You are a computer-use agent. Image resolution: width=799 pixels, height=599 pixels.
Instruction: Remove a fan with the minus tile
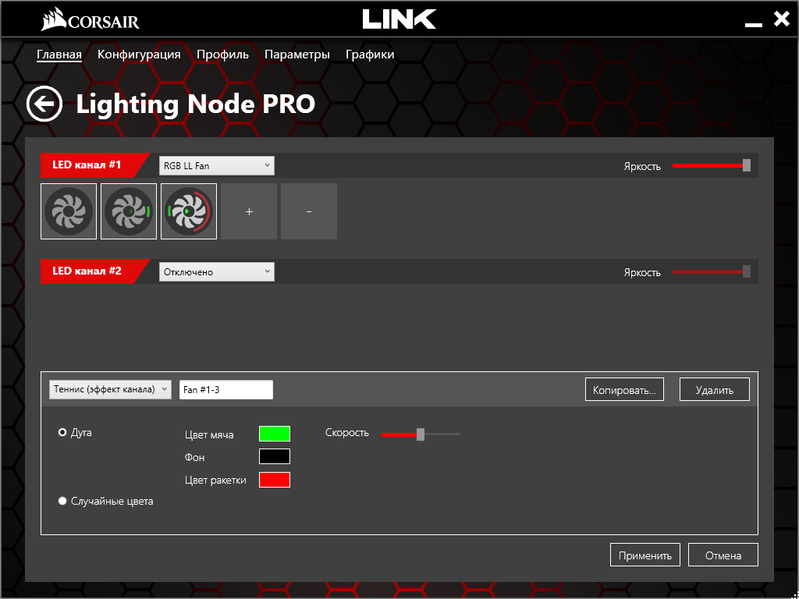(x=309, y=211)
